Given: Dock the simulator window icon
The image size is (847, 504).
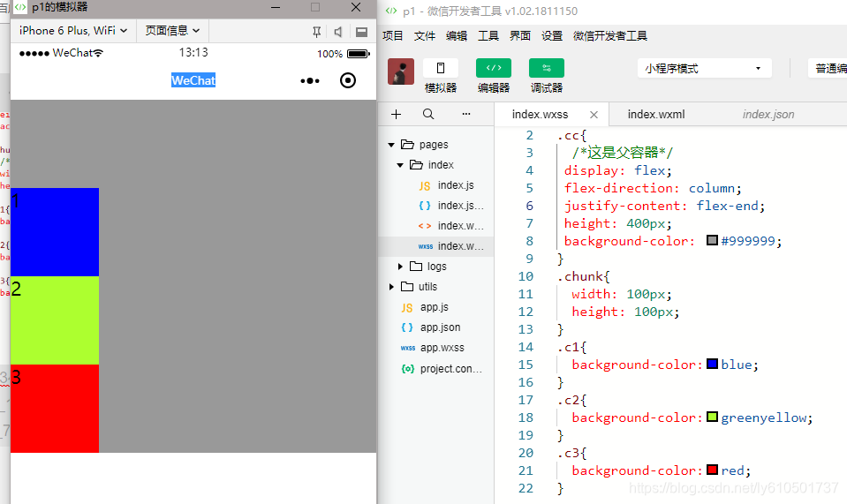Looking at the screenshot, I should point(361,32).
